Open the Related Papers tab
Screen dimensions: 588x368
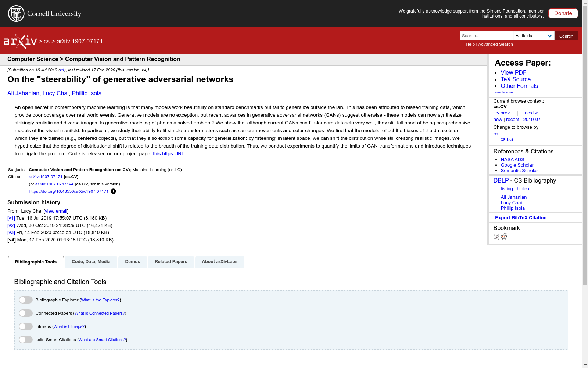tap(171, 262)
